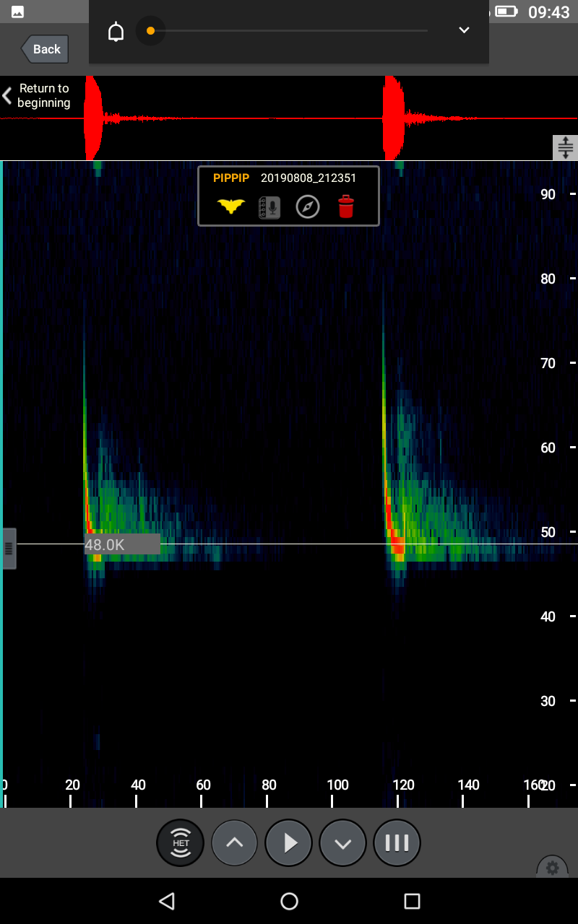The width and height of the screenshot is (578, 924).
Task: Tap the up chevron button
Action: pyautogui.click(x=235, y=842)
